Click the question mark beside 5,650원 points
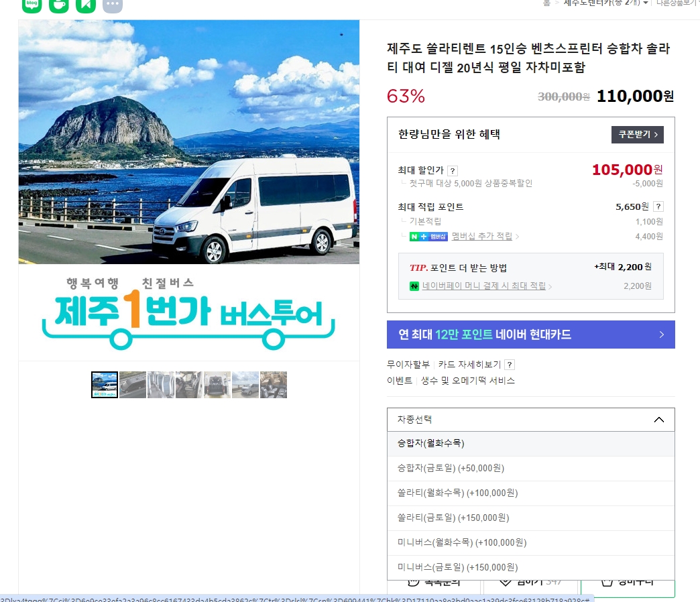The height and width of the screenshot is (602, 700). tap(660, 206)
